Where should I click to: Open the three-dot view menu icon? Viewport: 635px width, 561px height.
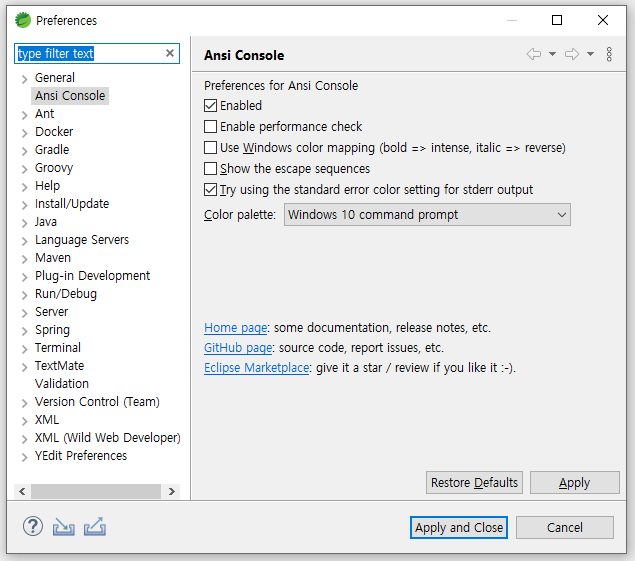click(609, 54)
